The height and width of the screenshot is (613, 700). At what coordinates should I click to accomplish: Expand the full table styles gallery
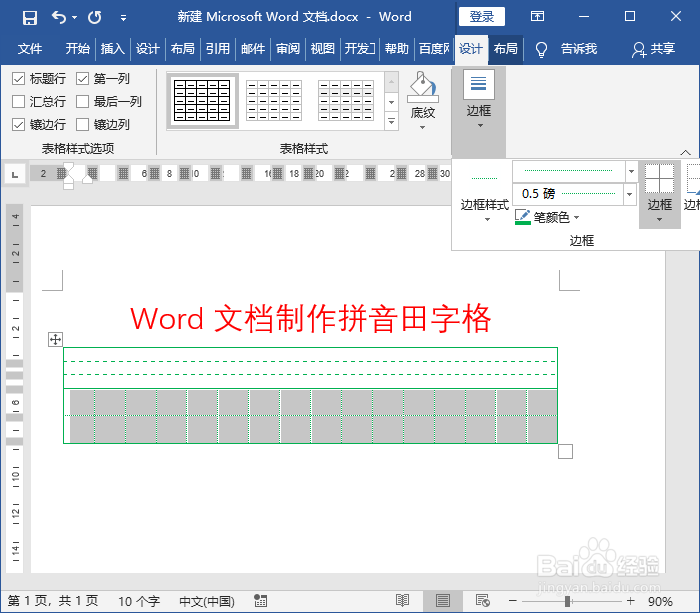[x=392, y=121]
